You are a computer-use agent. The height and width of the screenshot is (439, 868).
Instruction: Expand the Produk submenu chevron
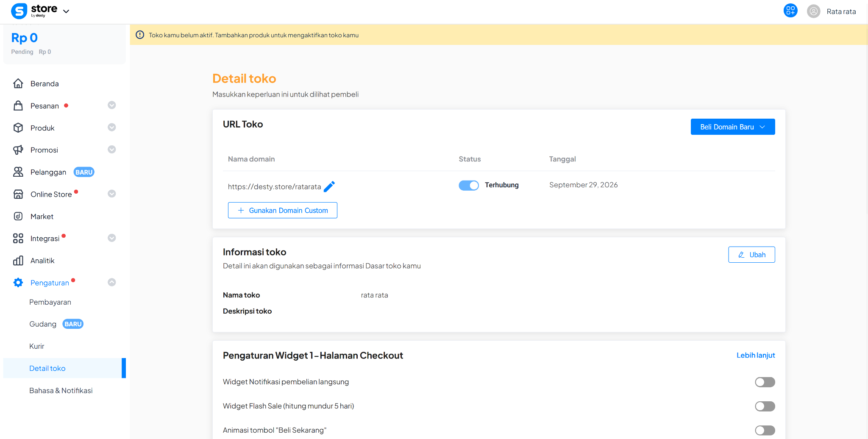tap(112, 127)
